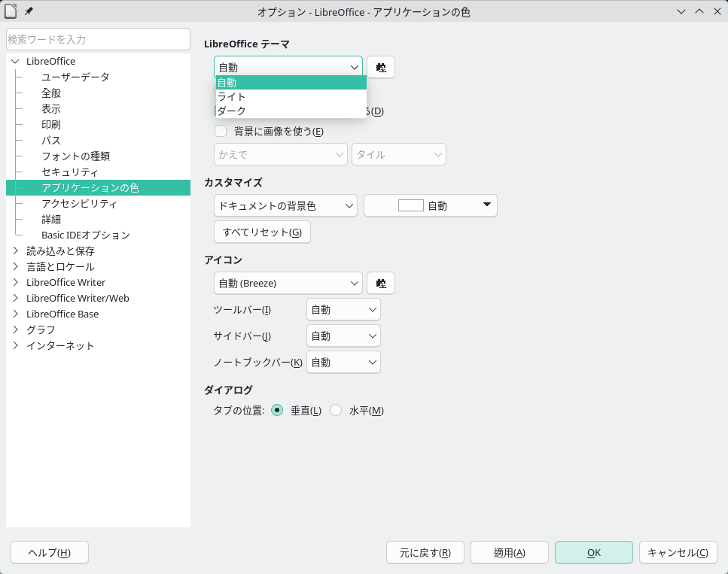Select ライト from the theme list

[x=232, y=97]
